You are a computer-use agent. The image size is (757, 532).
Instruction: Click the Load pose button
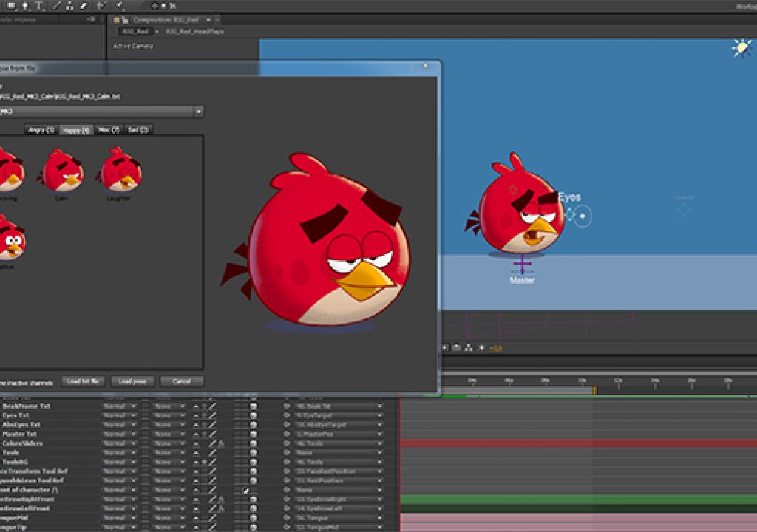tap(132, 381)
